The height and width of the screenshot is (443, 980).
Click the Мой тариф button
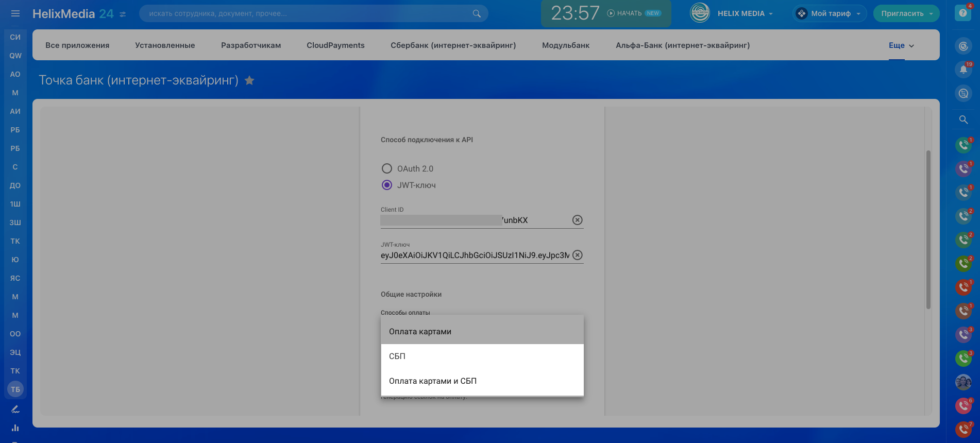830,13
